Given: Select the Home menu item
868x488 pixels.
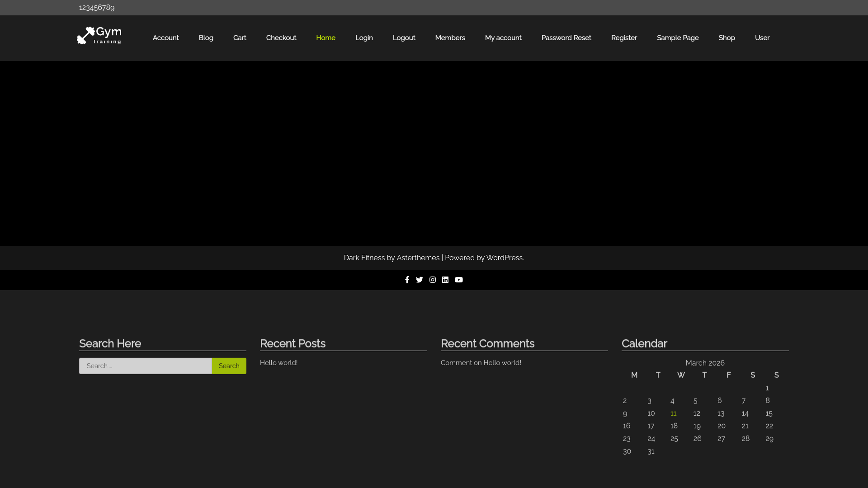Looking at the screenshot, I should pos(325,38).
